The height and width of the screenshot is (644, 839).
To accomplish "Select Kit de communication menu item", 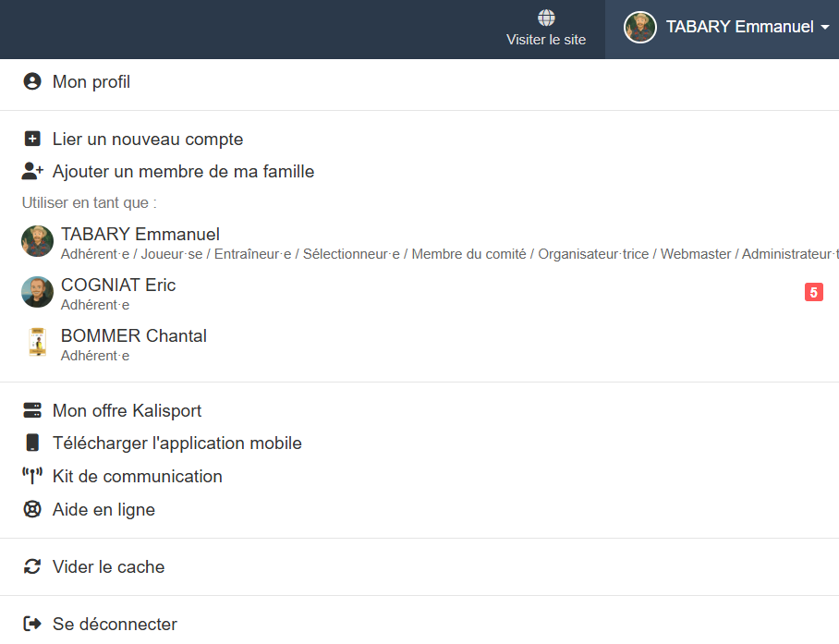I will (137, 477).
